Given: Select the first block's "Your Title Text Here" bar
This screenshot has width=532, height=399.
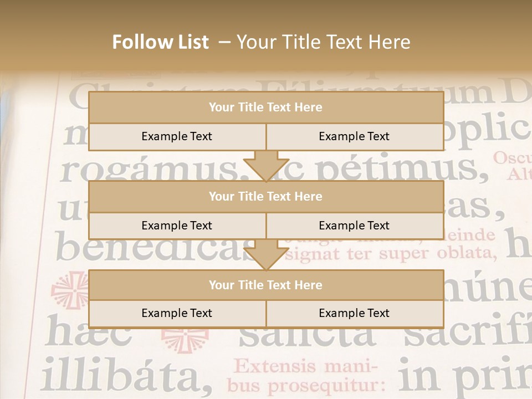Looking at the screenshot, I should tap(266, 107).
